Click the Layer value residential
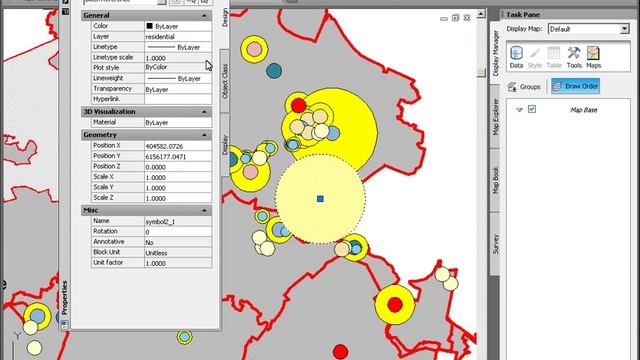The image size is (640, 360). coord(178,36)
